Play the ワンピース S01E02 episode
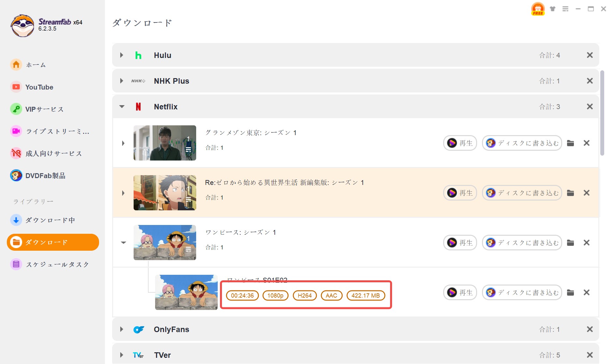 pos(460,292)
